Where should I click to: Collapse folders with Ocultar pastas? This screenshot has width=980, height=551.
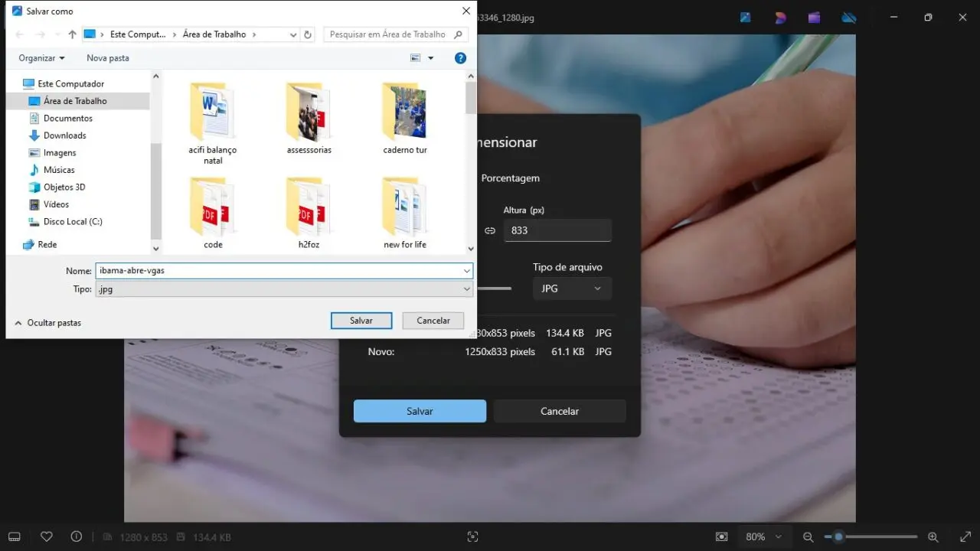47,323
